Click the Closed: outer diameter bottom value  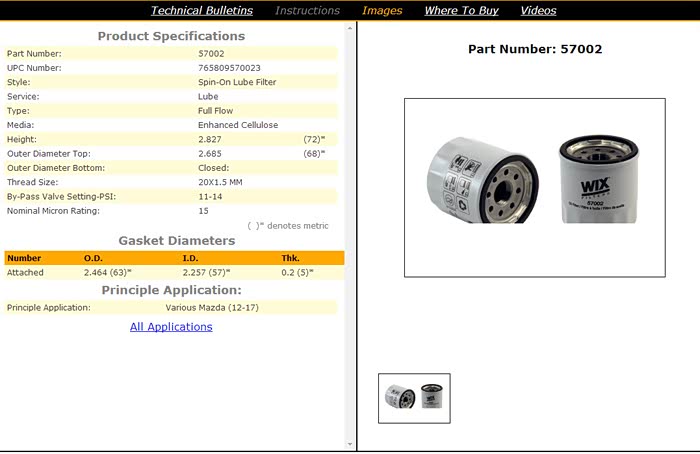pyautogui.click(x=213, y=168)
